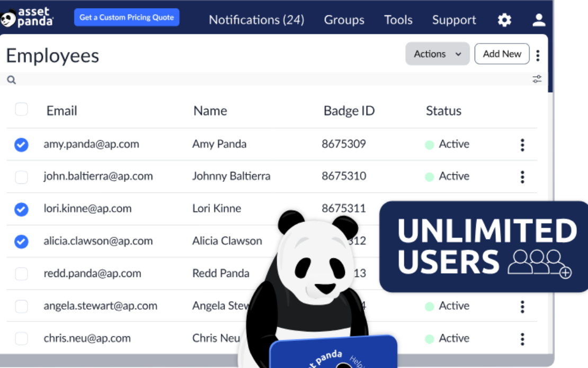Click the search magnifier icon
The height and width of the screenshot is (368, 588).
(11, 79)
